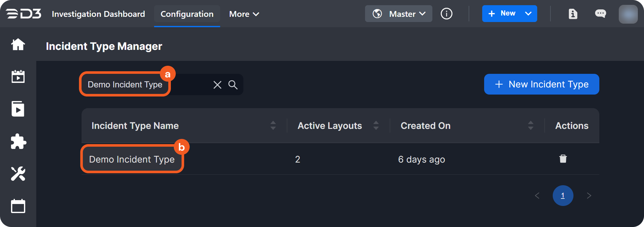The width and height of the screenshot is (644, 227).
Task: Open the Demo Incident Type row link
Action: [132, 159]
